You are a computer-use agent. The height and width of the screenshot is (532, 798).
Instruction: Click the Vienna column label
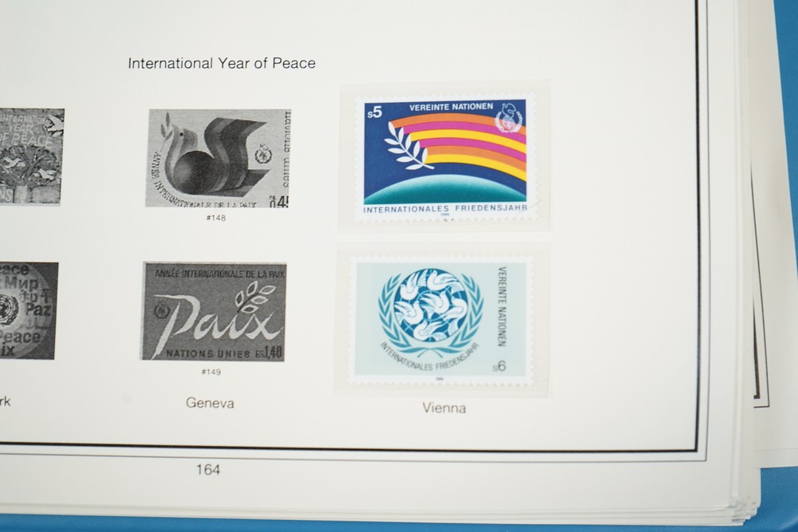pyautogui.click(x=444, y=408)
